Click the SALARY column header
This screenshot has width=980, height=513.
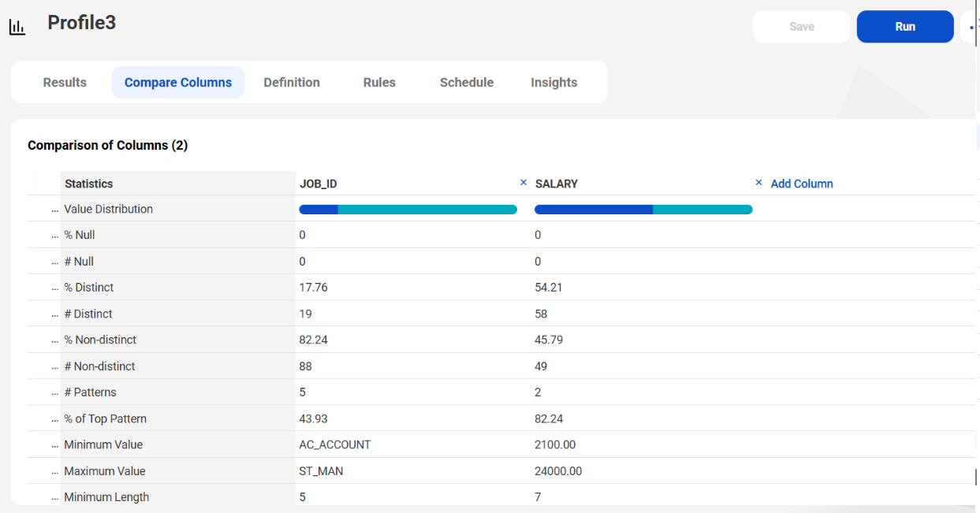click(557, 184)
